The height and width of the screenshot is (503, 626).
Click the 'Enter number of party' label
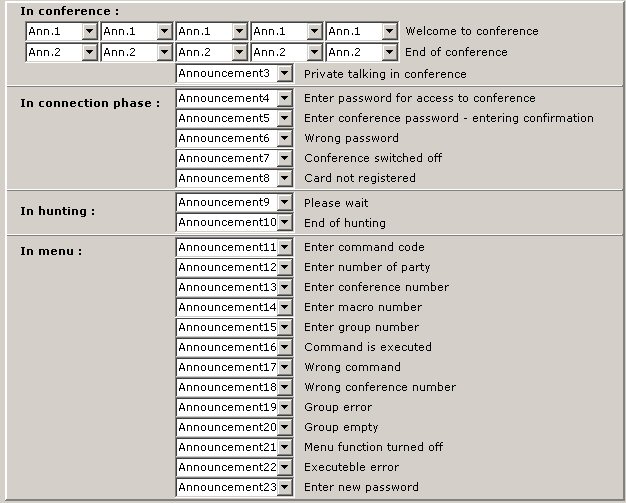(367, 267)
